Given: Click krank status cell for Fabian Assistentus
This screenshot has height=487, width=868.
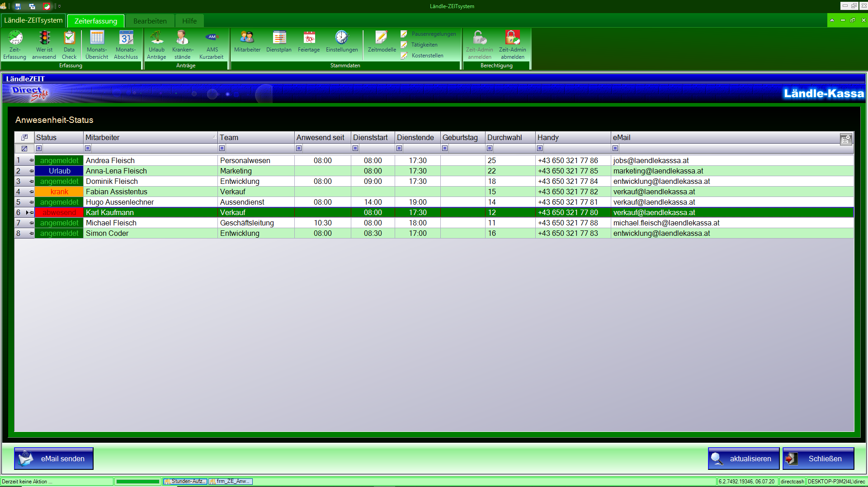Looking at the screenshot, I should [59, 192].
